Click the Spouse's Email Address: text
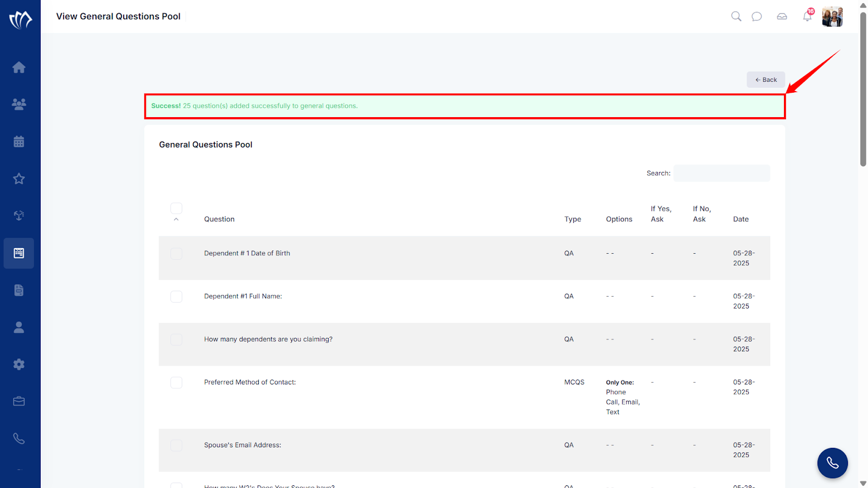 tap(242, 445)
